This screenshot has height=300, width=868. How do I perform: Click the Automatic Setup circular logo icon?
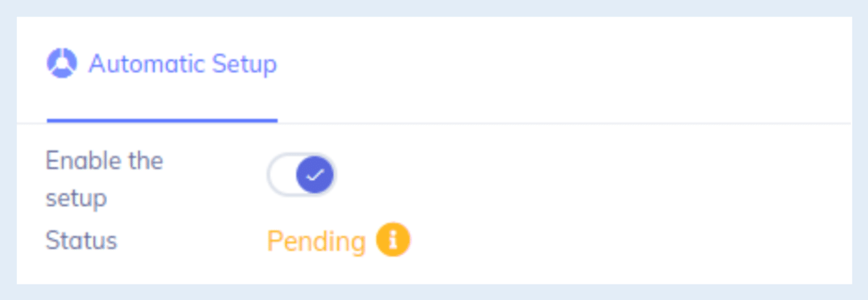62,63
